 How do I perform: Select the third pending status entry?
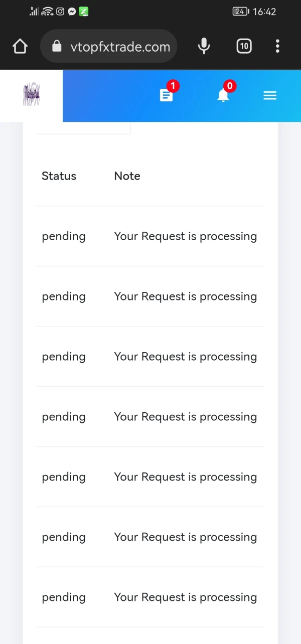click(64, 357)
